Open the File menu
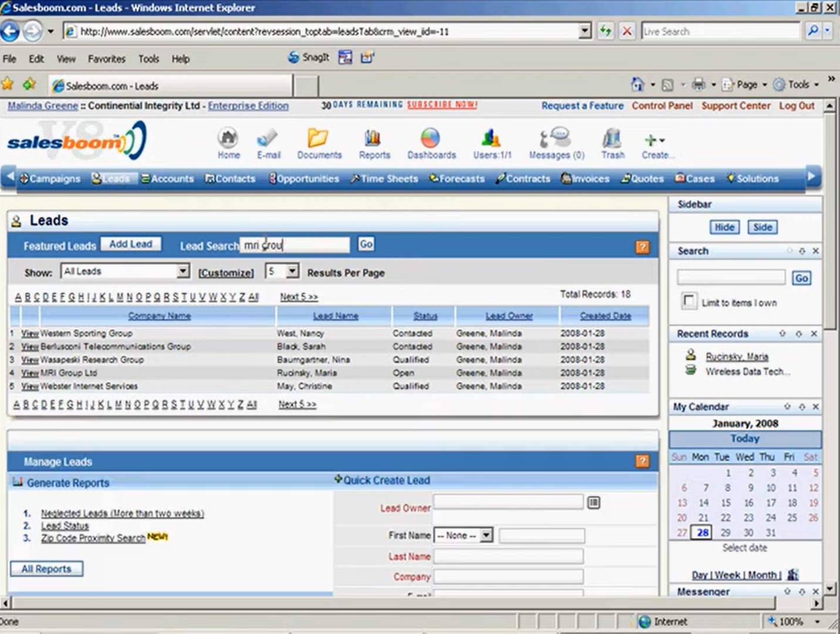Screen dimensions: 840x634 [x=9, y=59]
